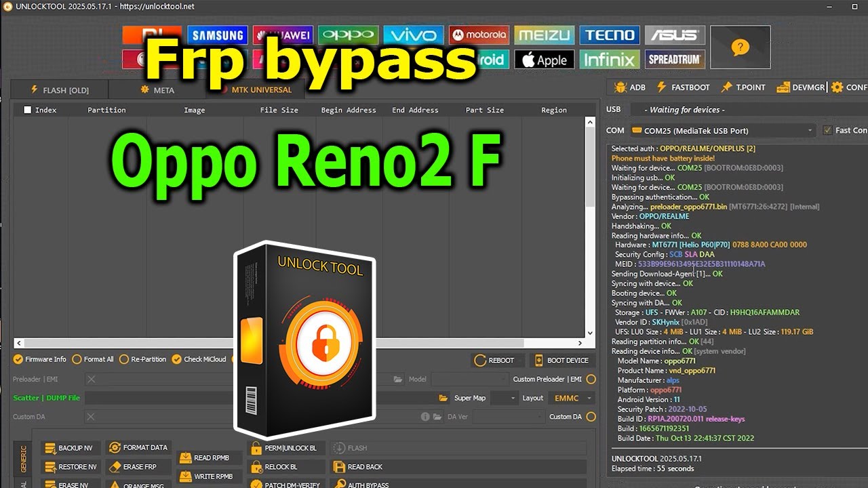Select the Apple brand logo
868x488 pixels.
[544, 60]
